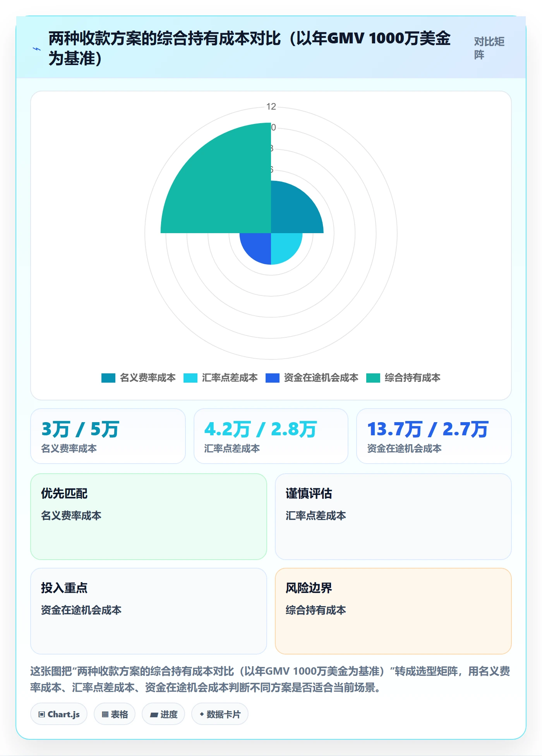The height and width of the screenshot is (756, 542).
Task: Click 综合持有成本 text in 风险边界 card
Action: [316, 610]
